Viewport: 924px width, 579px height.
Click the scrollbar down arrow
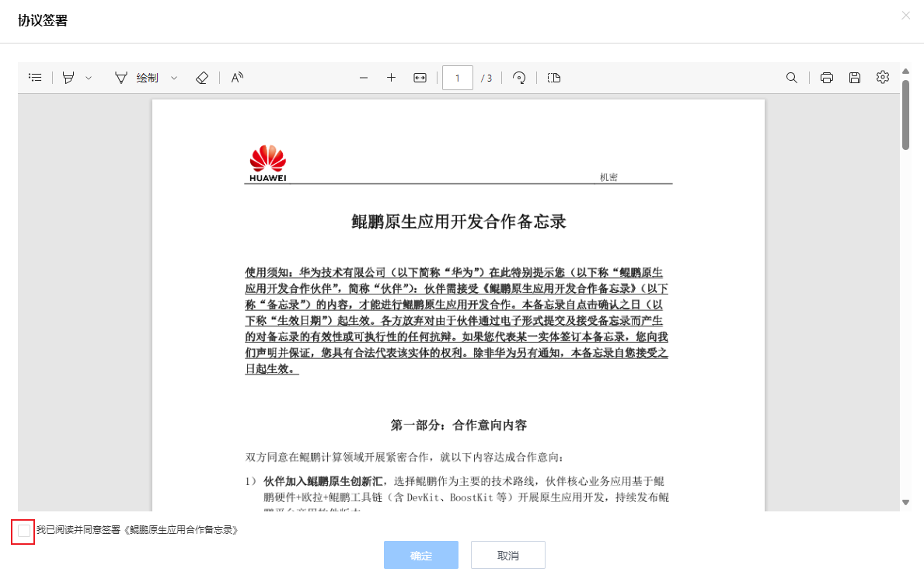tap(905, 502)
